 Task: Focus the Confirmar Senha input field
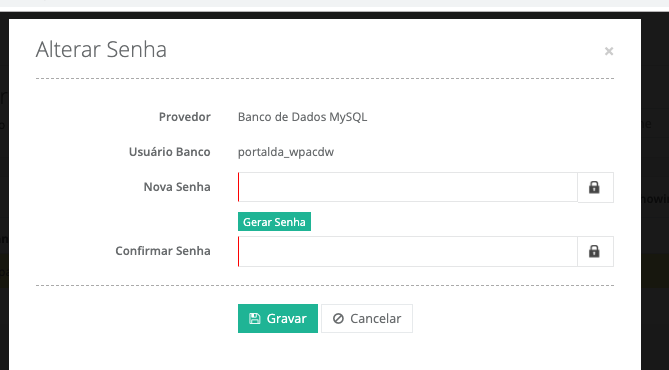click(407, 251)
